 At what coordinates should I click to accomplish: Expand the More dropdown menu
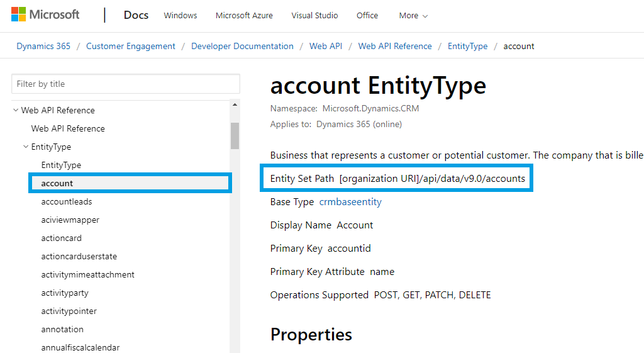[413, 16]
